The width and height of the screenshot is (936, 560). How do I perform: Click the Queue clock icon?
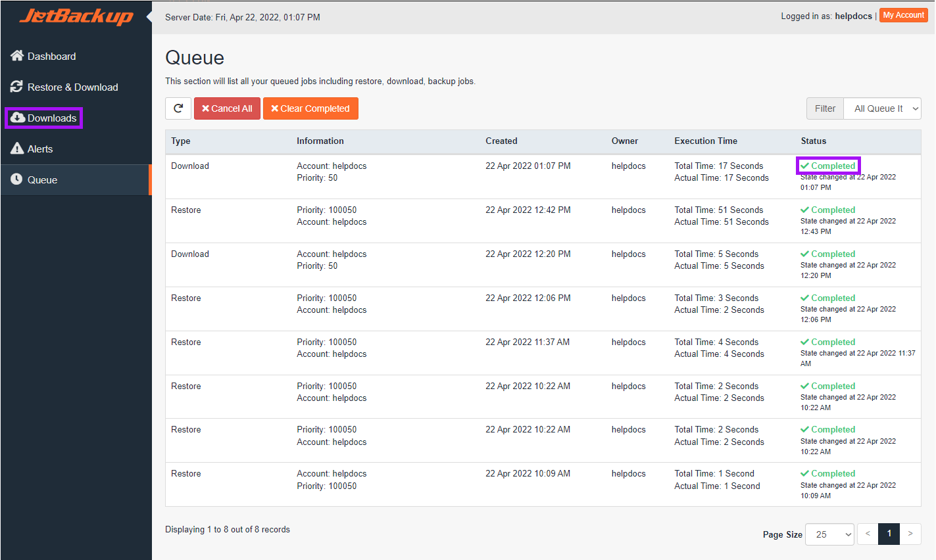17,179
